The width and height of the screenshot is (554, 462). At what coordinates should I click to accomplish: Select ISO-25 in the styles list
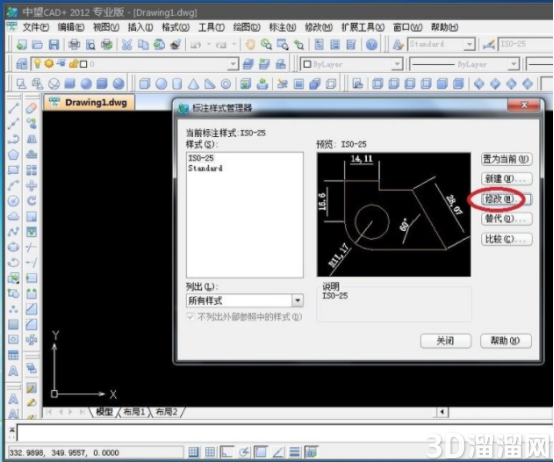coord(201,158)
